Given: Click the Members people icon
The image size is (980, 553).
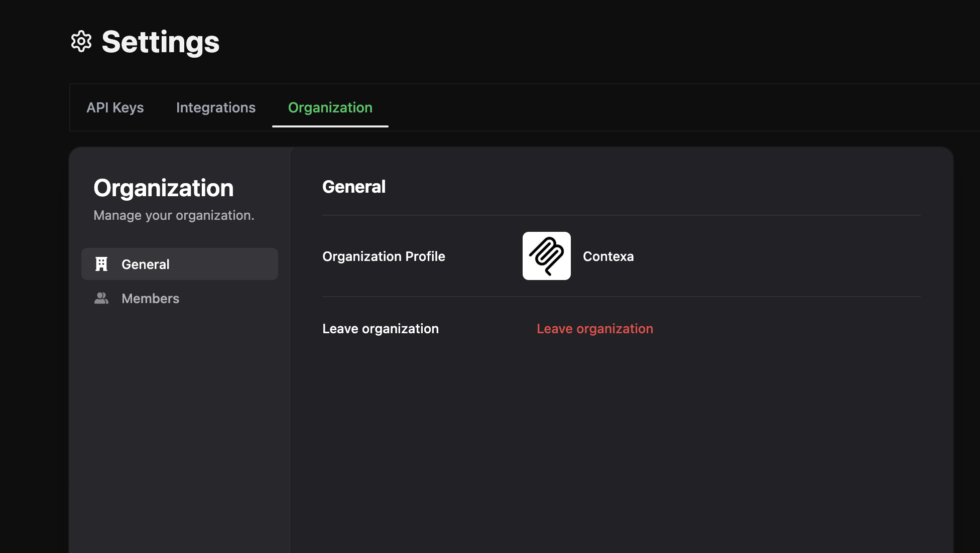Looking at the screenshot, I should [x=101, y=299].
